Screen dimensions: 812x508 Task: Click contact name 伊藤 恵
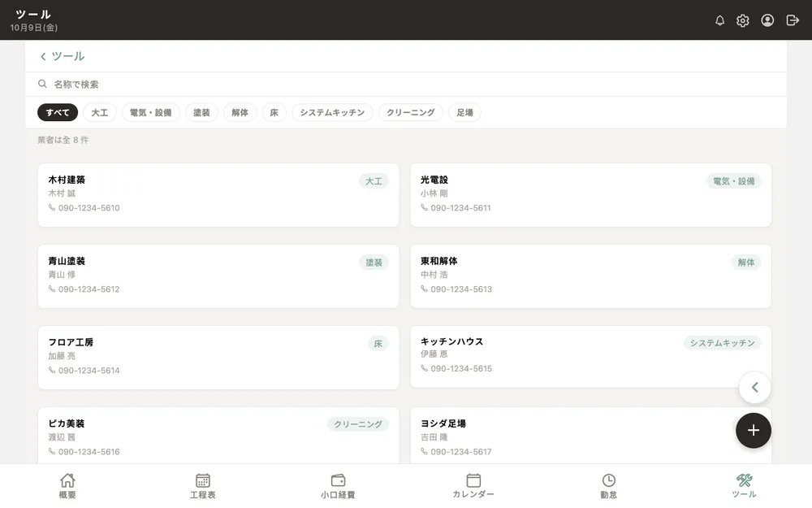(434, 354)
